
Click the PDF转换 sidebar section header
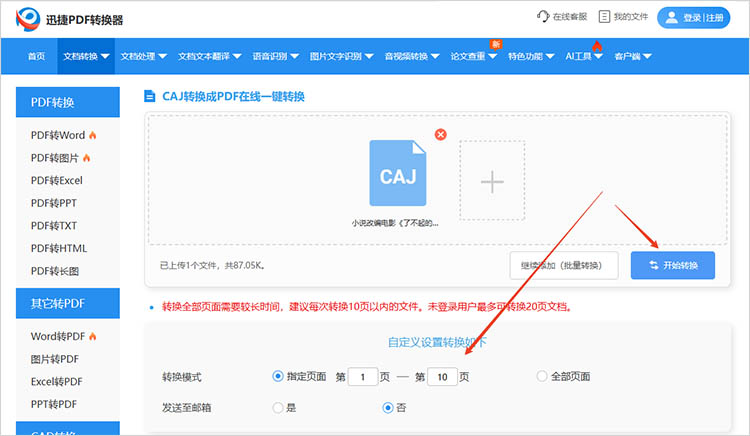point(68,102)
